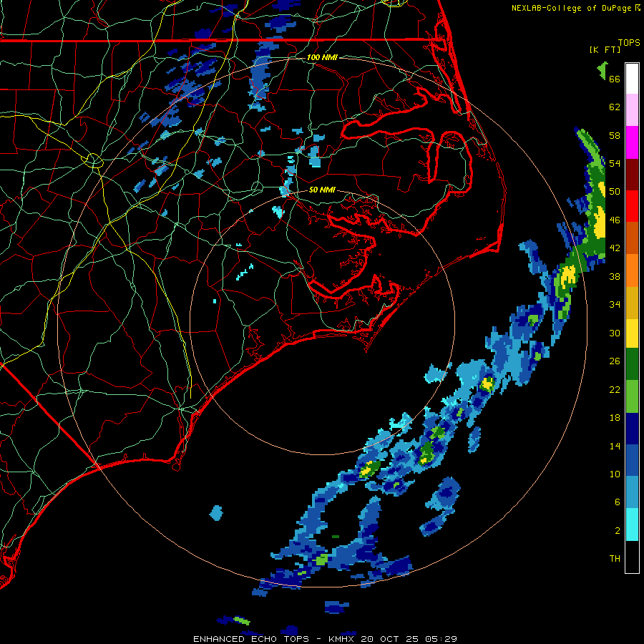Image resolution: width=644 pixels, height=644 pixels.
Task: Click the 10 legend value
Action: pos(615,474)
